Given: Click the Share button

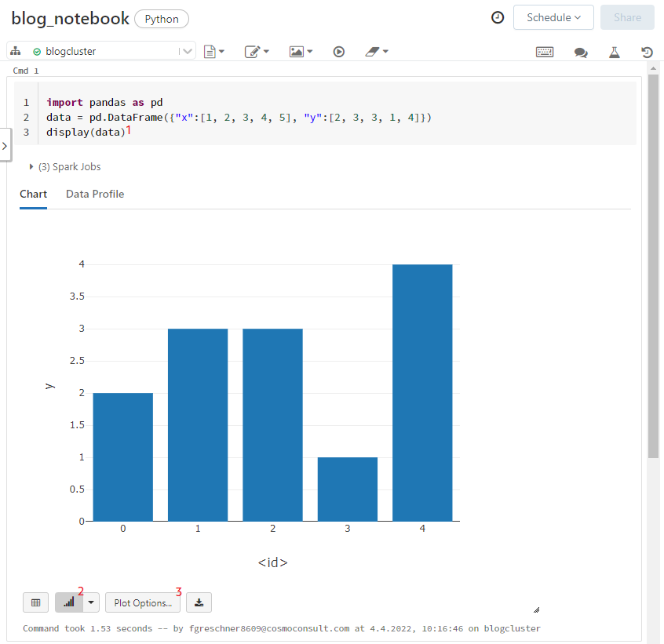Looking at the screenshot, I should pos(627,17).
